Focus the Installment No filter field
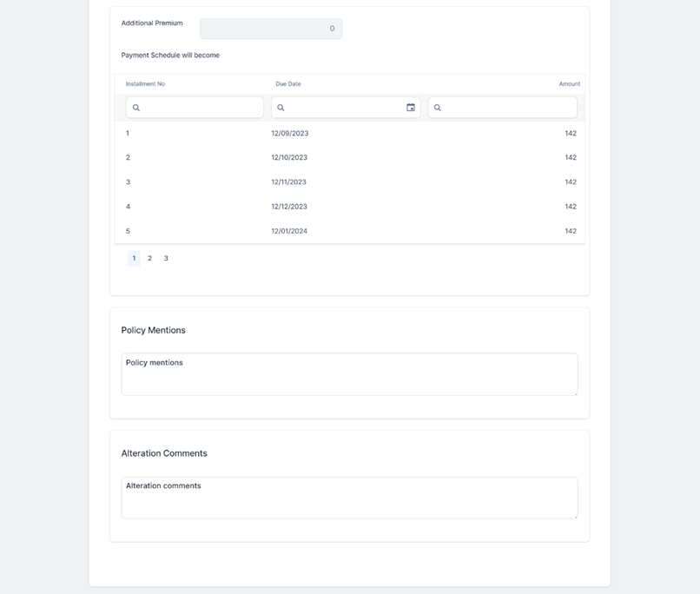The height and width of the screenshot is (594, 700). coord(201,108)
